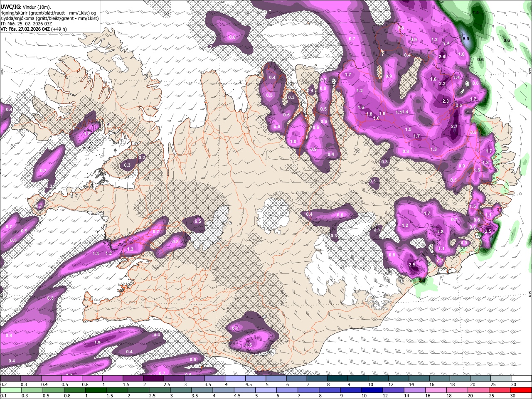Click the lavender snow swatch between 4 and 4.5

click(x=235, y=379)
